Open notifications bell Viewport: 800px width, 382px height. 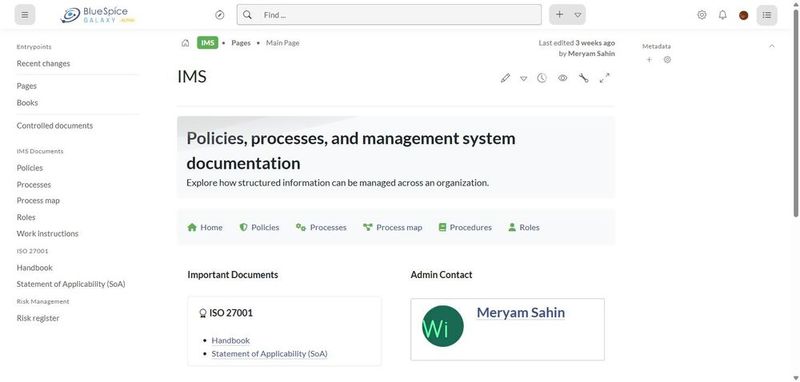pos(722,15)
